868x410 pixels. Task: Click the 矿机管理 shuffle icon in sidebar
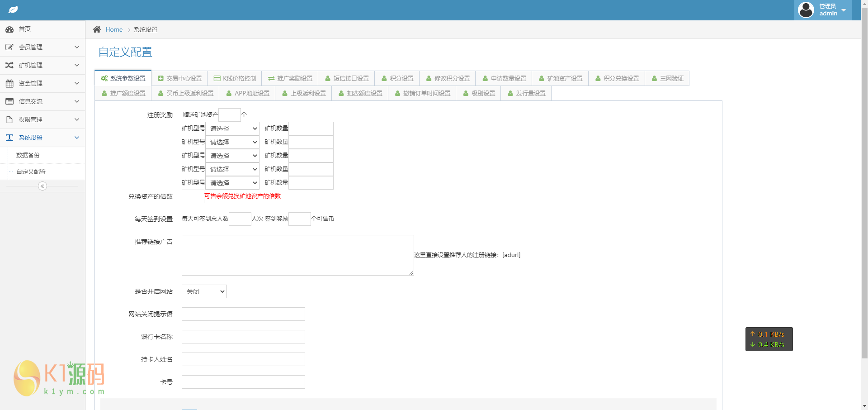pyautogui.click(x=9, y=65)
